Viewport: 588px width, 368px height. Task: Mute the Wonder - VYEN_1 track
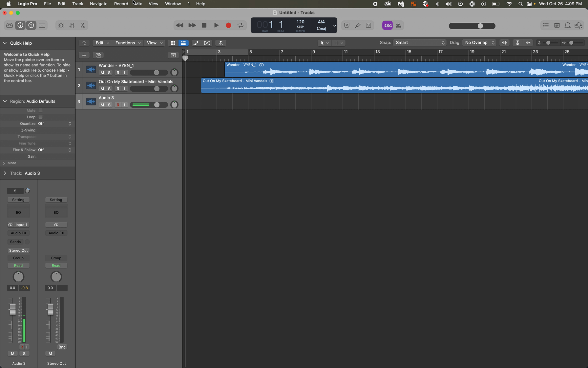pyautogui.click(x=102, y=73)
